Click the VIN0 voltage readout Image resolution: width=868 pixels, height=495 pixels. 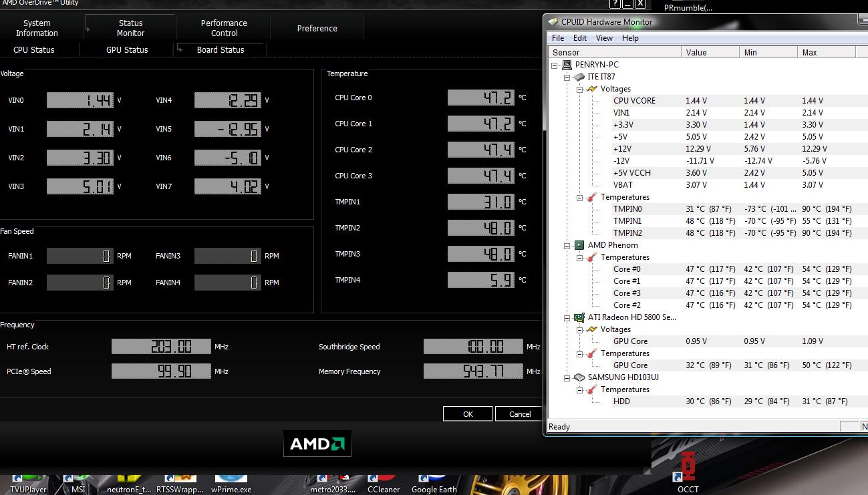80,100
